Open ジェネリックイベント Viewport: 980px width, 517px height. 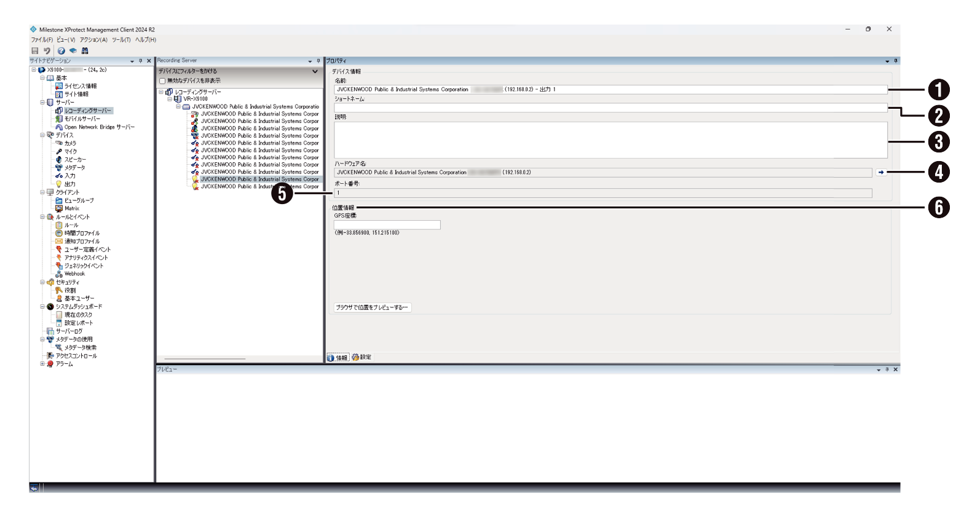coord(84,266)
